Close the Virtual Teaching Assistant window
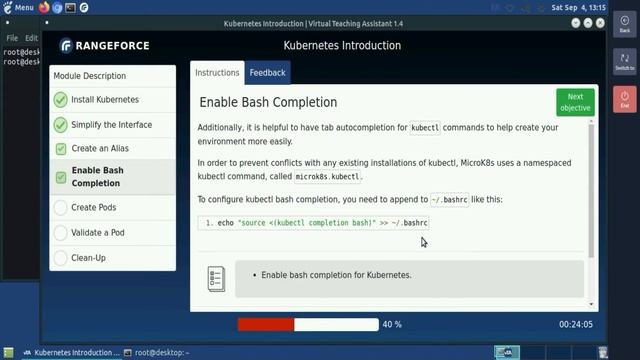Screen dimensions: 640x360 coord(600,23)
